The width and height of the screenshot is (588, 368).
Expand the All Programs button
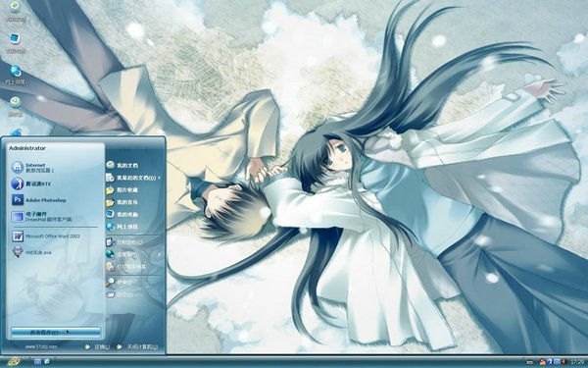(x=56, y=332)
